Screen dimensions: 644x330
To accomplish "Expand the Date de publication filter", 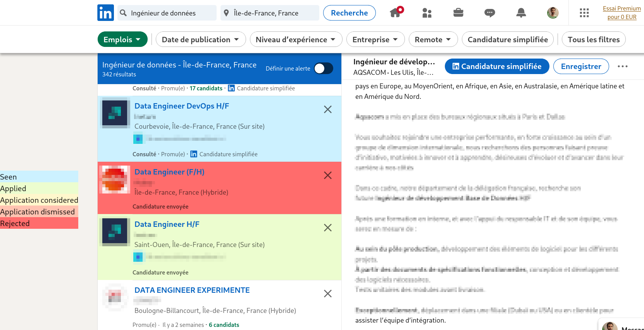I will click(x=200, y=40).
